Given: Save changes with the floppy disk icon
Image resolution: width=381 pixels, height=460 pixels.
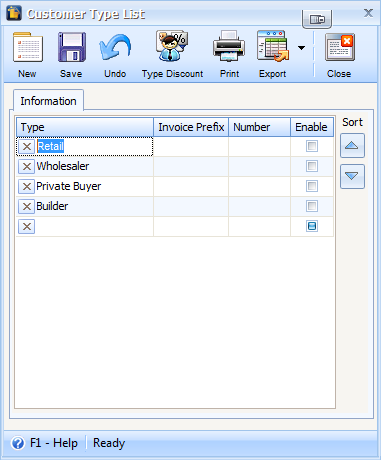Looking at the screenshot, I should pos(72,47).
